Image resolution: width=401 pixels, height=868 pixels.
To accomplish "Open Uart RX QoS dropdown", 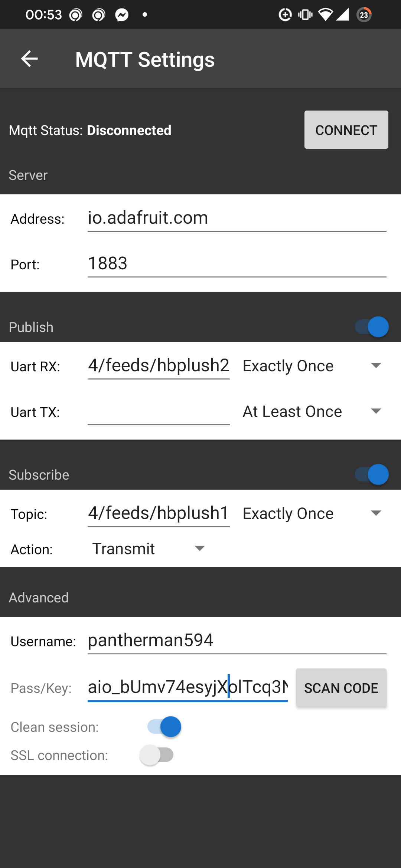I will [312, 366].
